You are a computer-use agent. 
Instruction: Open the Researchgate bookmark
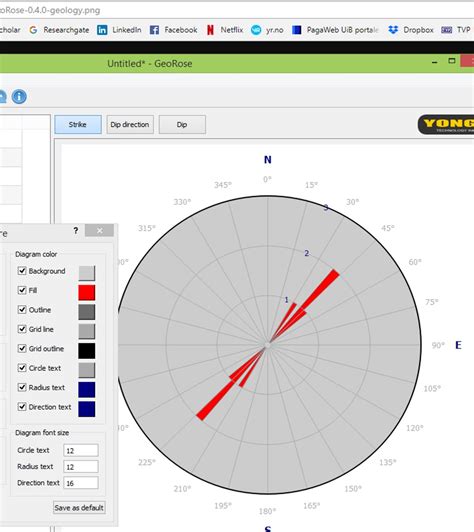point(59,30)
